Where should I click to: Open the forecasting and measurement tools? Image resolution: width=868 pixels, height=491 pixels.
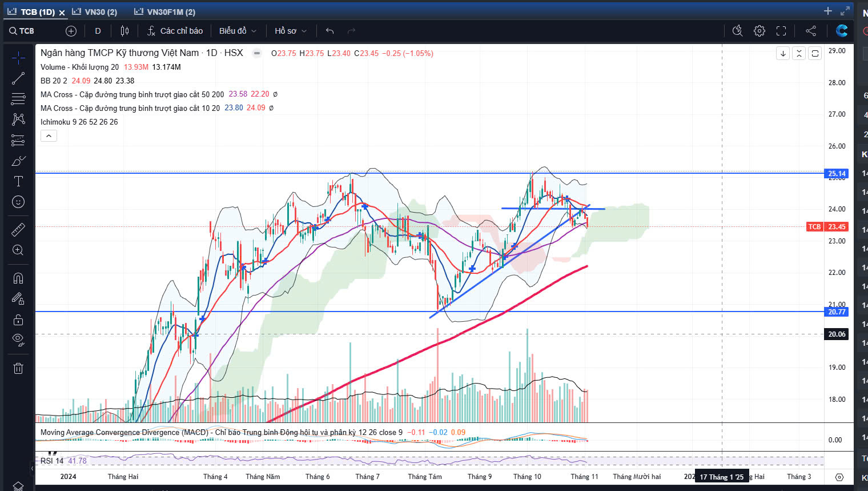[x=18, y=140]
